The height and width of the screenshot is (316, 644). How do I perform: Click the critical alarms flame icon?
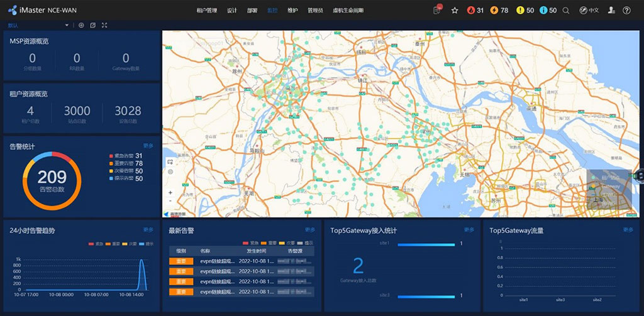(470, 11)
